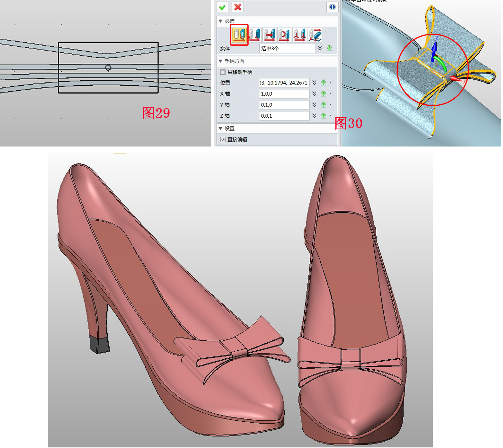Select the move along path mode icon
This screenshot has height=448, width=503.
pyautogui.click(x=315, y=35)
